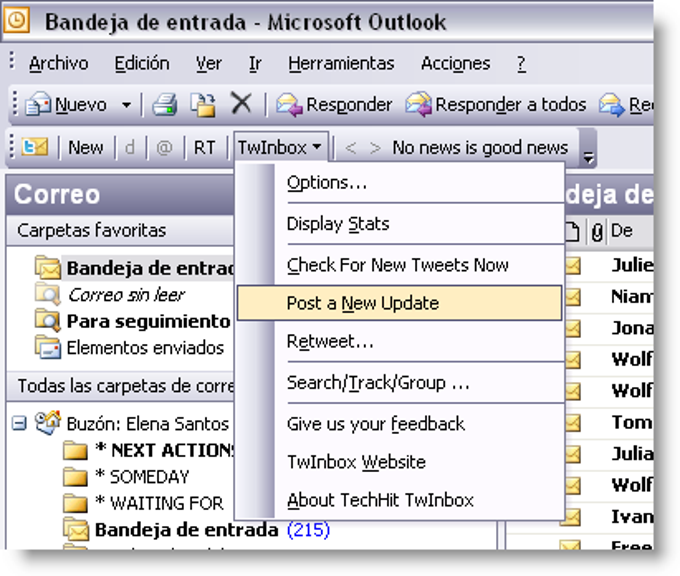Screen dimensions: 680x576
Task: Click the Move to folder icon
Action: (x=203, y=105)
